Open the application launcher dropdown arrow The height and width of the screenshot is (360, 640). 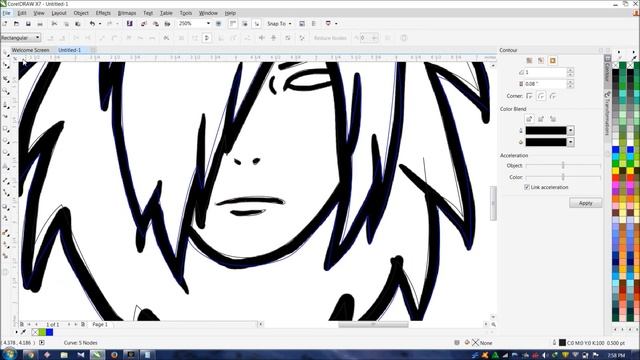pyautogui.click(x=336, y=24)
